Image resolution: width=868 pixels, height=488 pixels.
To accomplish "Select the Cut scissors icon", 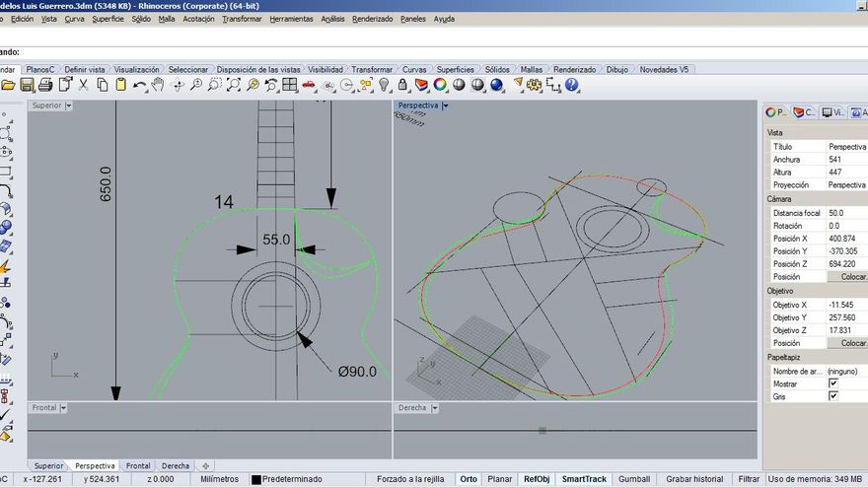I will (84, 86).
